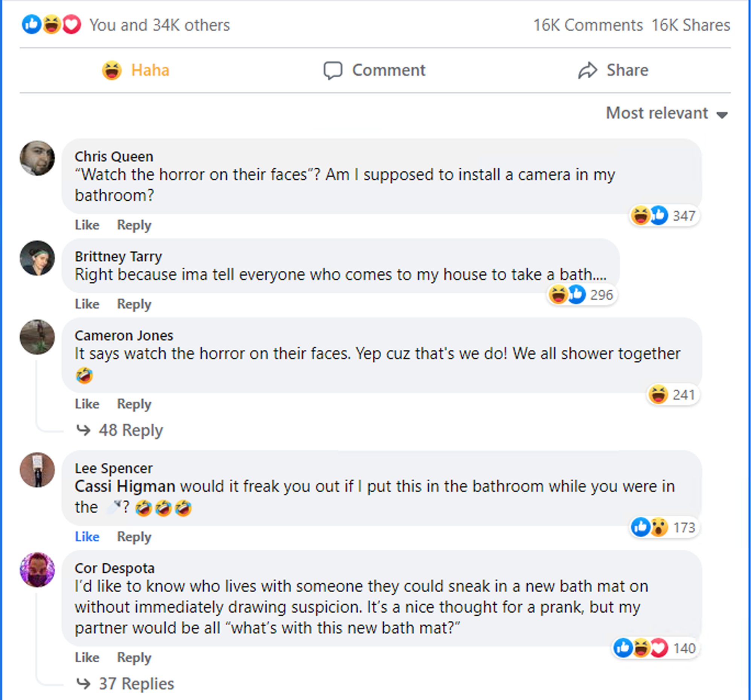751x700 pixels.
Task: Click the tagged name Cassi Higman
Action: (125, 486)
